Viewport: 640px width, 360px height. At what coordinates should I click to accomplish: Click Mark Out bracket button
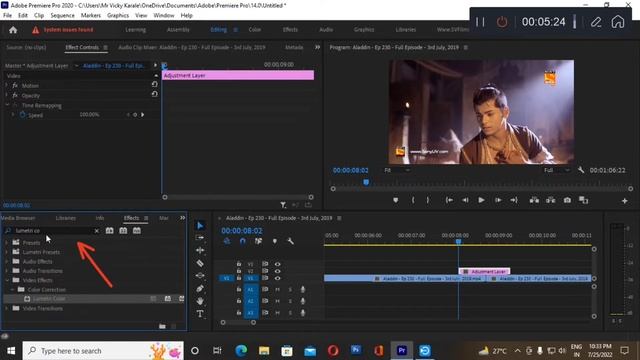coord(428,200)
